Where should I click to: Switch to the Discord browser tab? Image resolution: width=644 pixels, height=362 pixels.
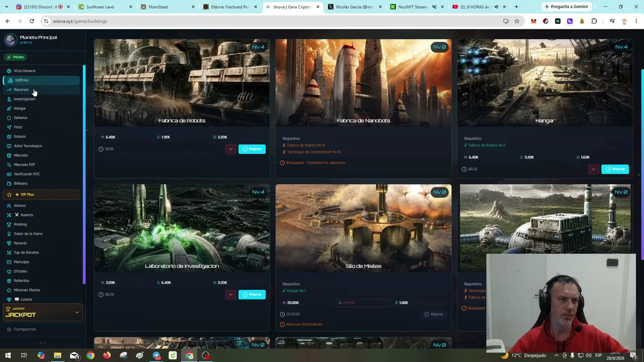click(x=43, y=7)
